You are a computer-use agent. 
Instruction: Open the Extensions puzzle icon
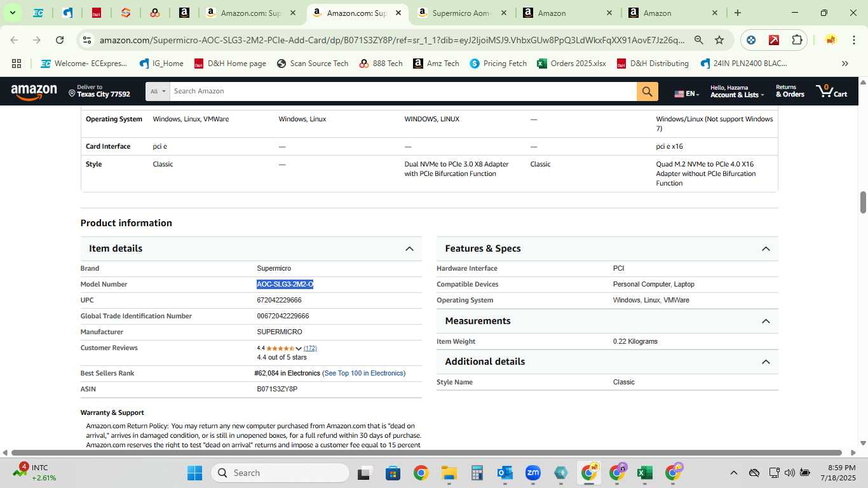tap(797, 40)
